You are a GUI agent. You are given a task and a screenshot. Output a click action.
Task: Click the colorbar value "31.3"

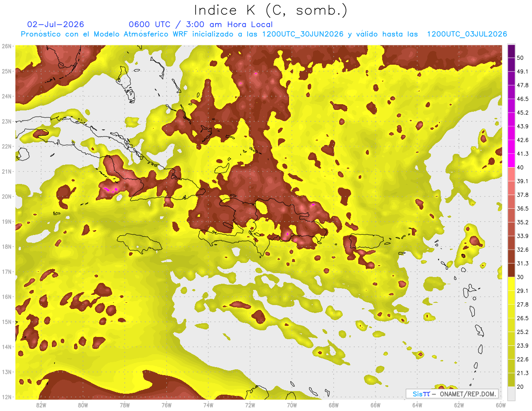tap(523, 263)
